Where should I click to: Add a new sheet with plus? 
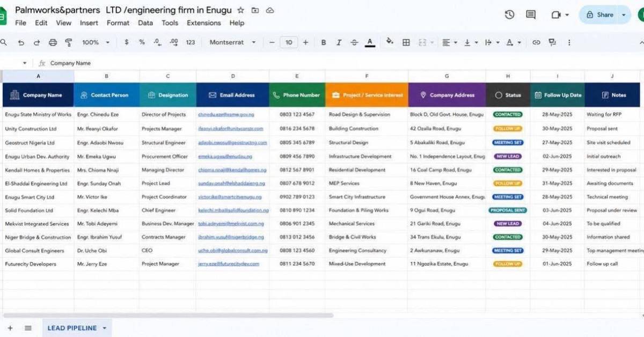tap(10, 328)
